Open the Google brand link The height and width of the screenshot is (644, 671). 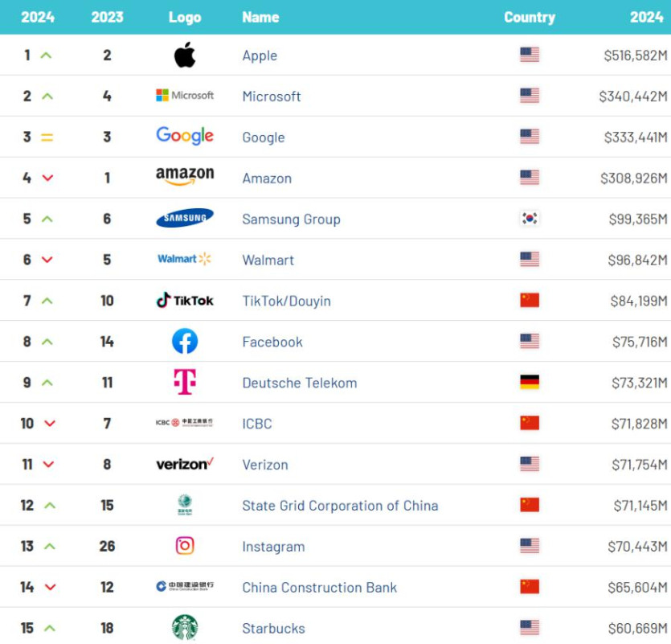coord(264,137)
